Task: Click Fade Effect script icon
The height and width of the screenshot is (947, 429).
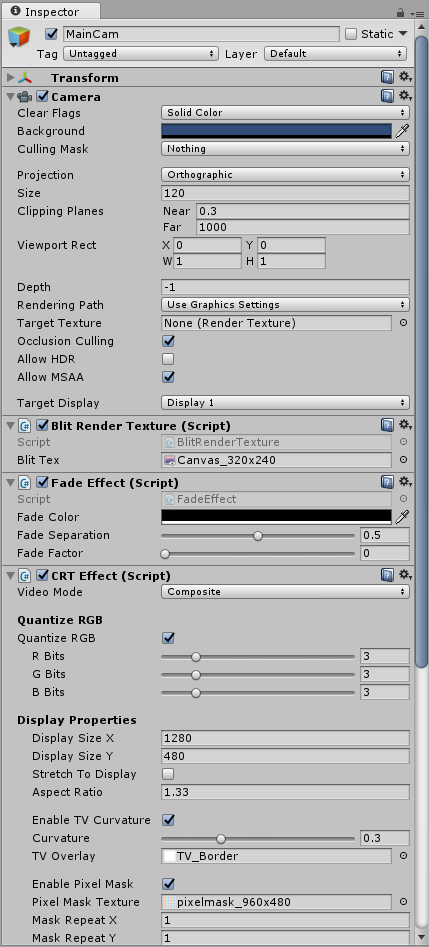Action: 25,483
